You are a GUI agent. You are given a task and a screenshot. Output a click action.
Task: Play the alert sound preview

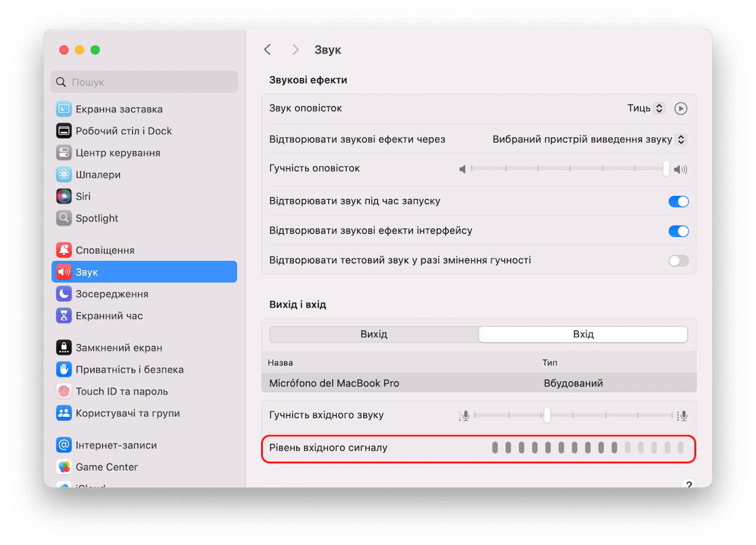click(x=681, y=108)
